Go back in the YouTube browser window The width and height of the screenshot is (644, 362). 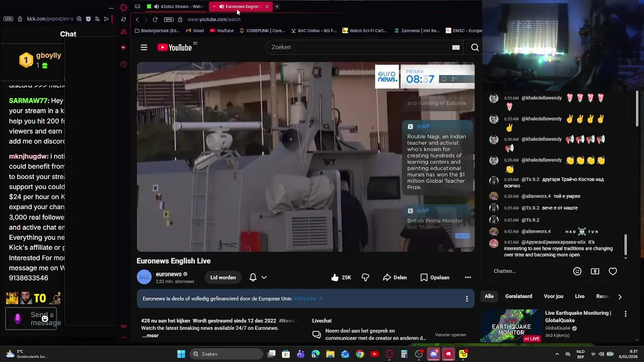(137, 20)
